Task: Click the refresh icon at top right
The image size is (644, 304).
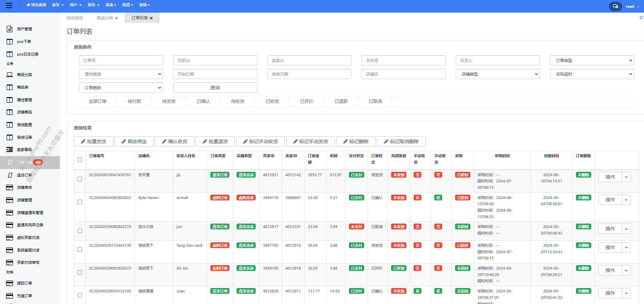Action: [x=641, y=17]
